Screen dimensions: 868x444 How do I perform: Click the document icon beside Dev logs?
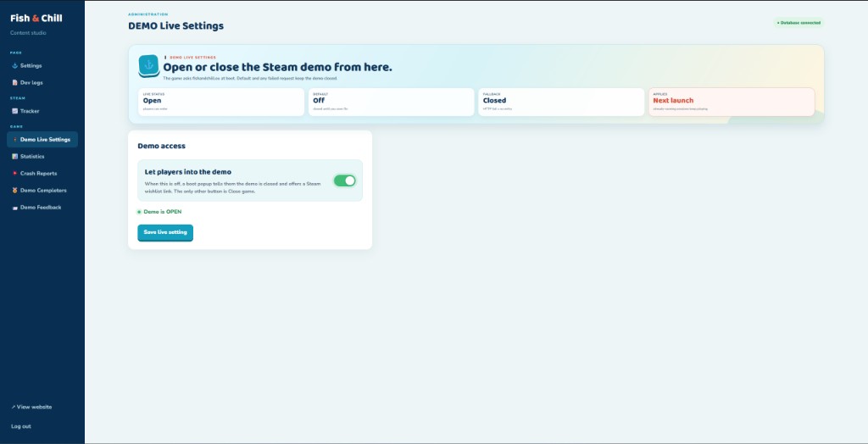click(15, 82)
